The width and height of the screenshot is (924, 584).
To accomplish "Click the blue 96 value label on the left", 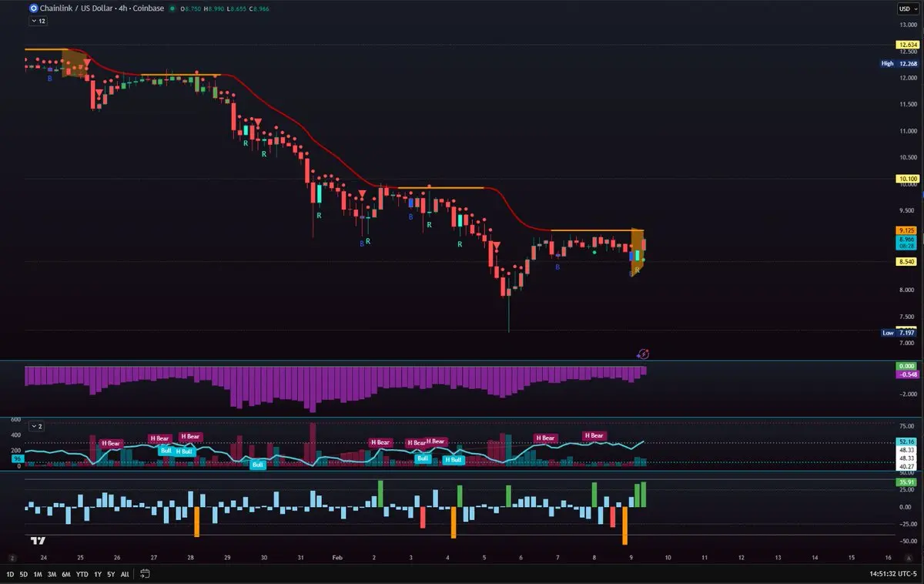I will click(18, 458).
